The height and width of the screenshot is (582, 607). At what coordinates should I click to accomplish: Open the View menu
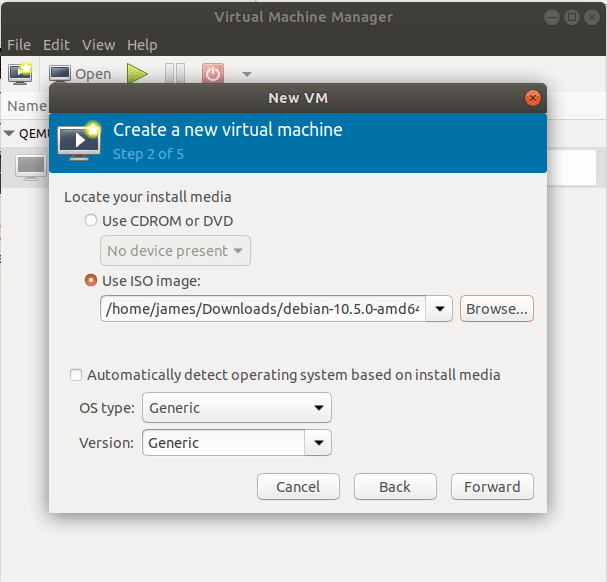tap(98, 45)
